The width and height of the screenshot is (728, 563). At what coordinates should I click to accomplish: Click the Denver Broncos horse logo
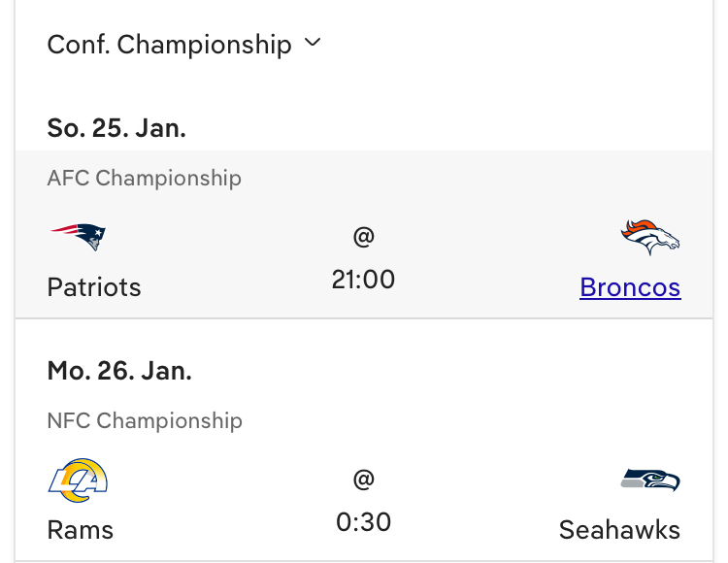point(650,237)
